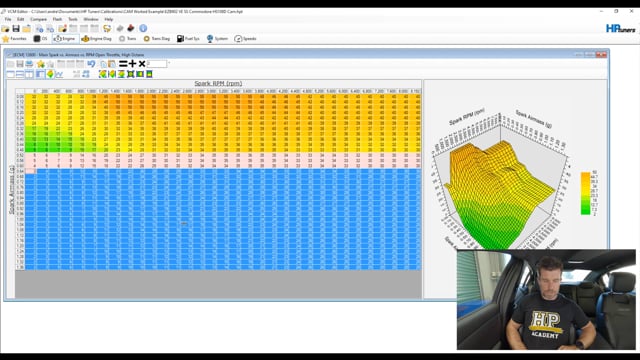Open the Speedo tab
The height and width of the screenshot is (360, 640).
[245, 39]
